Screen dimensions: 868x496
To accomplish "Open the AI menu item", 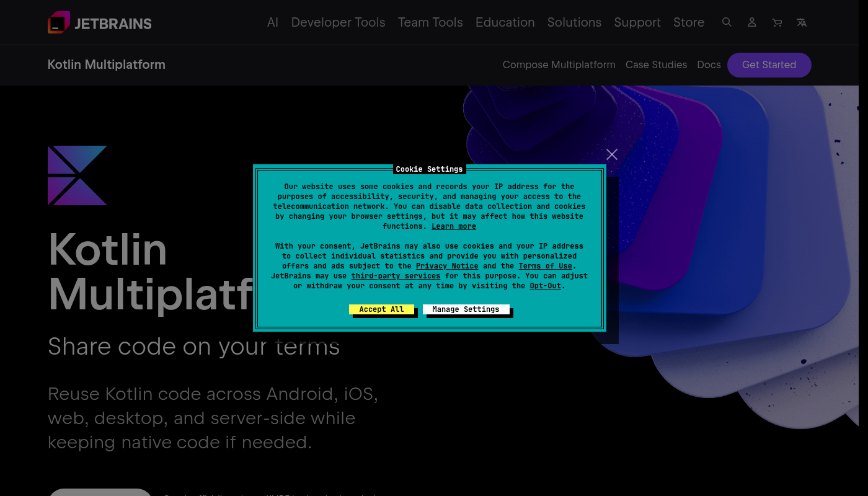I will 272,22.
